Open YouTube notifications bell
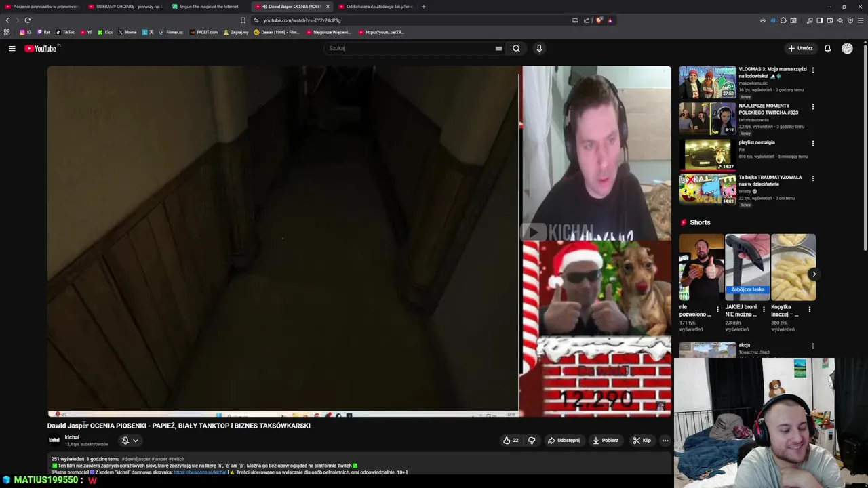Screen dimensions: 868x488 pyautogui.click(x=827, y=48)
